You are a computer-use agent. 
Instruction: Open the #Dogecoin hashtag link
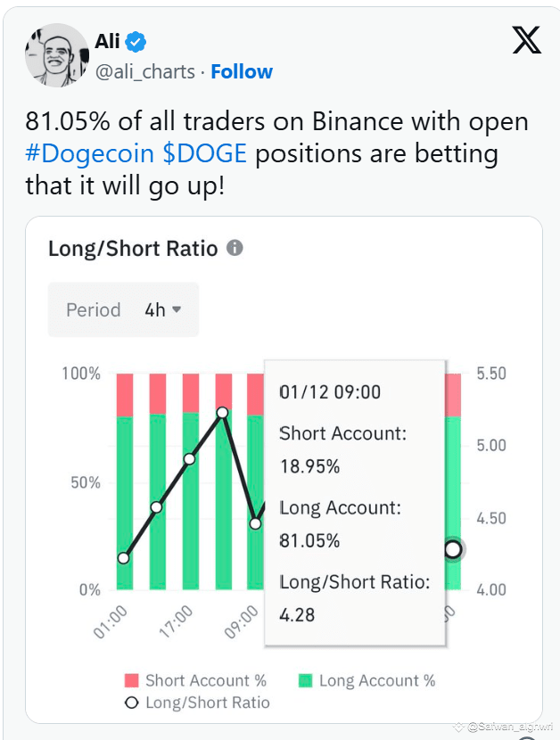90,153
